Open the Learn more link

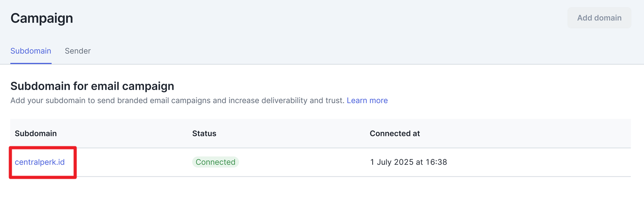pos(367,100)
